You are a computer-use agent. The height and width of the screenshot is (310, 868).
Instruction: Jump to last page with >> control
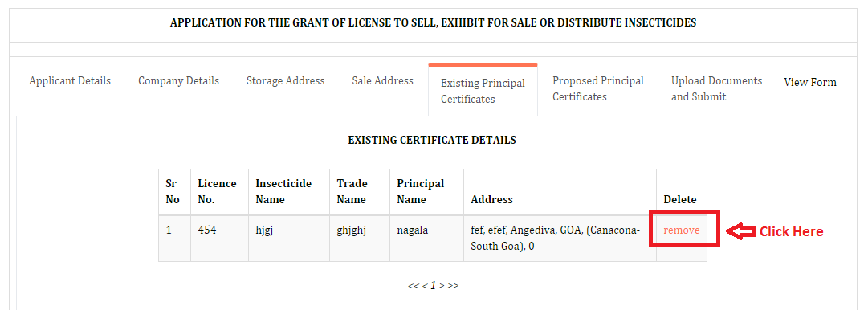tap(454, 286)
